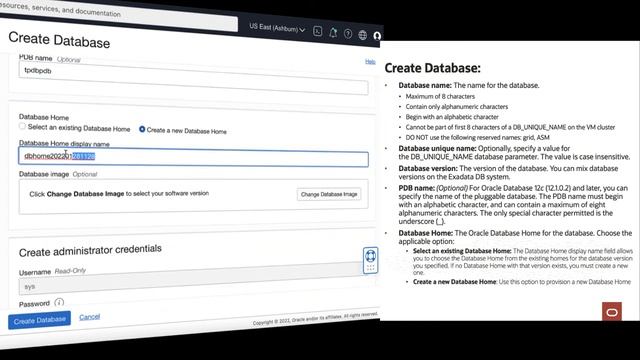640x360 pixels.
Task: Open the notifications bell icon
Action: 333,33
